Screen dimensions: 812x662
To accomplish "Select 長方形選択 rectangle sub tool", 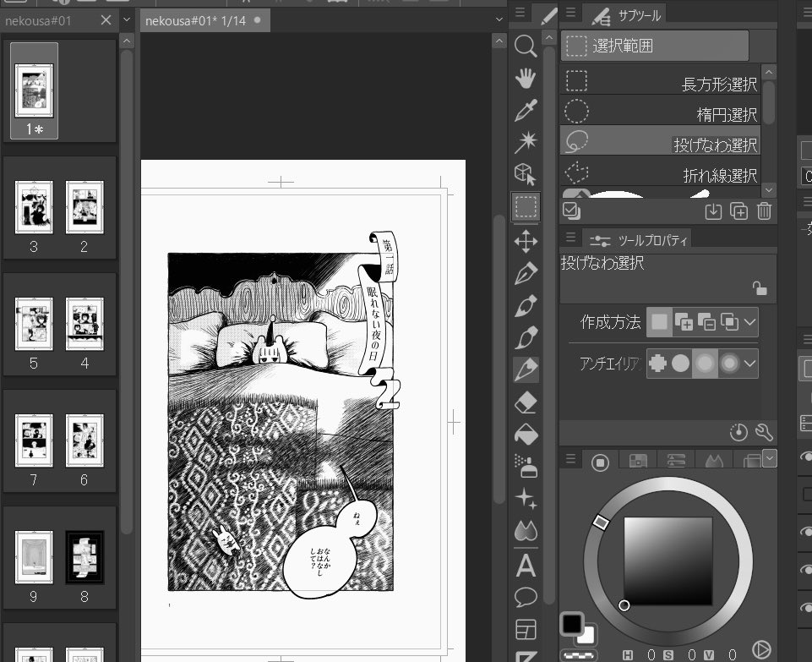I will click(660, 81).
